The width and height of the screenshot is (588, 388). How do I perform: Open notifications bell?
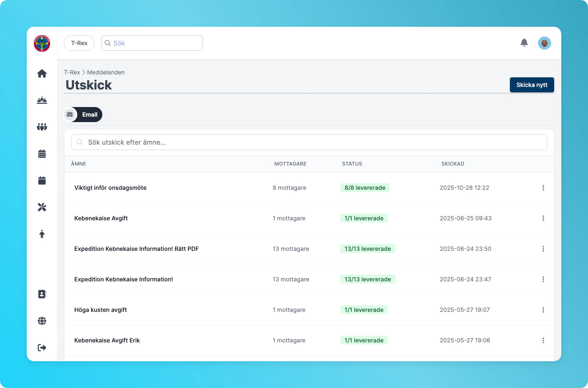(x=524, y=43)
